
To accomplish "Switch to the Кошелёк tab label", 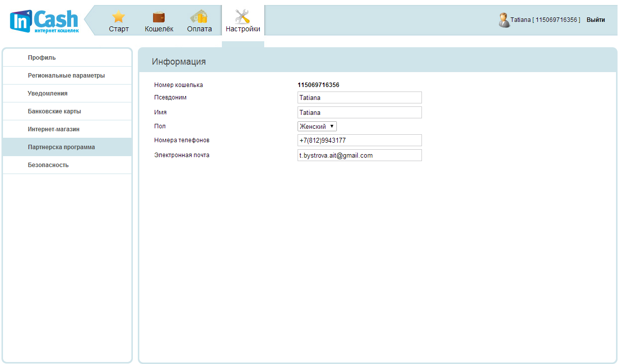I will coord(159,29).
